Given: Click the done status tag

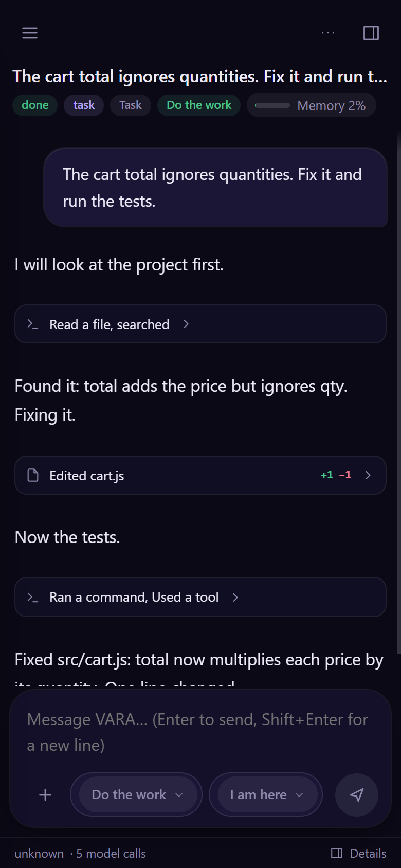Looking at the screenshot, I should click(35, 105).
